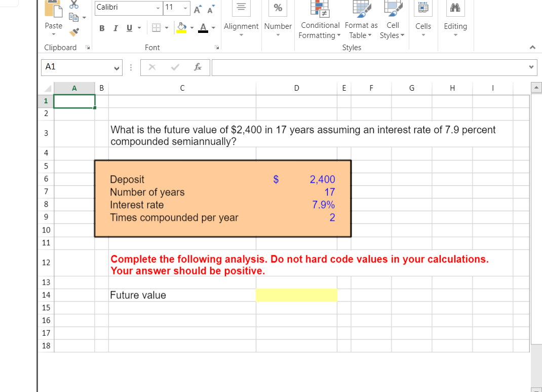Open the font size dropdown

tap(185, 7)
